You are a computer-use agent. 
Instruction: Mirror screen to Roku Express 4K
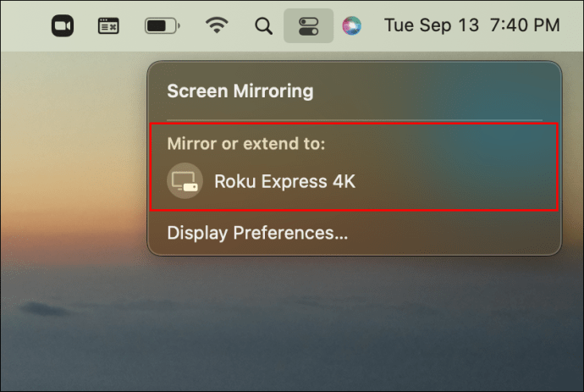pyautogui.click(x=284, y=180)
